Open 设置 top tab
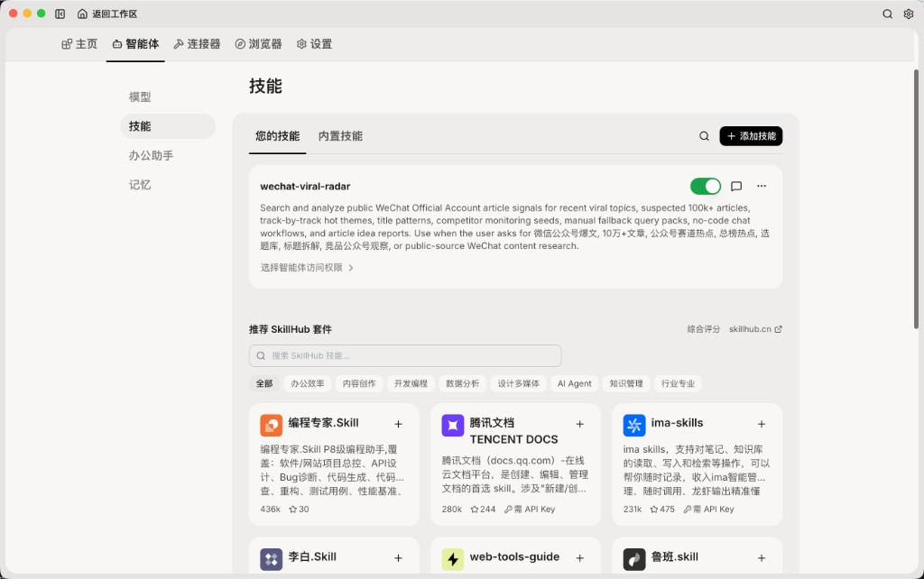This screenshot has width=924, height=579. (x=314, y=44)
